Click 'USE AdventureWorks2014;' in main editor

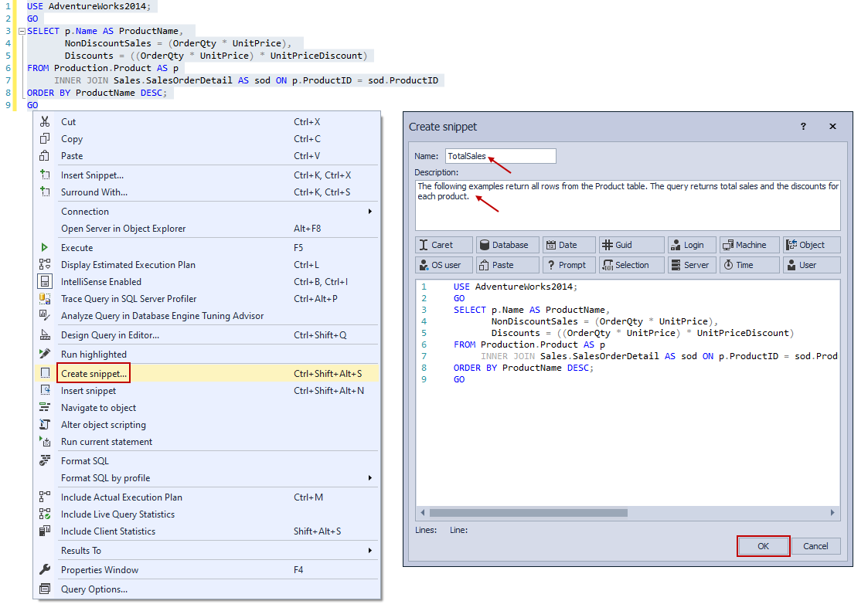[89, 7]
